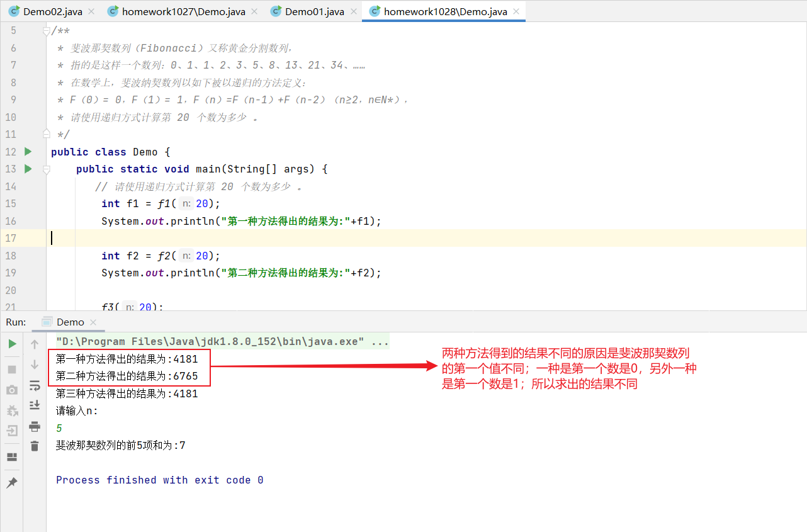Viewport: 807px width, 532px height.
Task: Click the Restore Layout button
Action: point(12,456)
